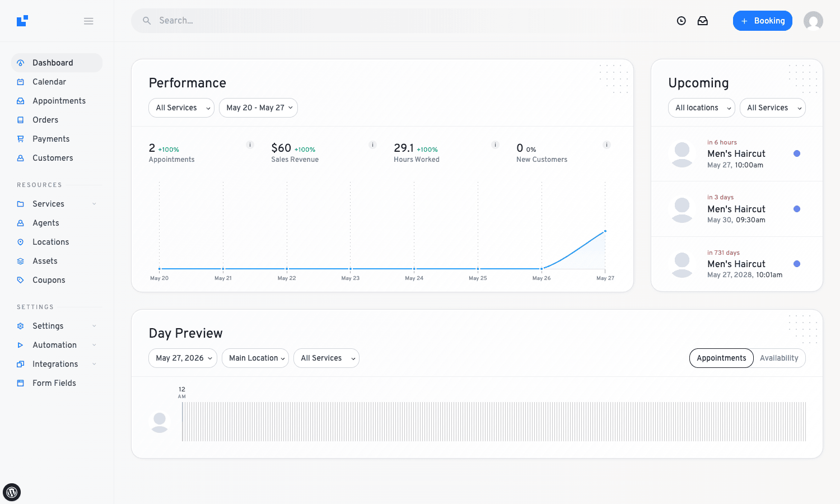Click the Services folder icon
Image resolution: width=840 pixels, height=504 pixels.
(21, 204)
